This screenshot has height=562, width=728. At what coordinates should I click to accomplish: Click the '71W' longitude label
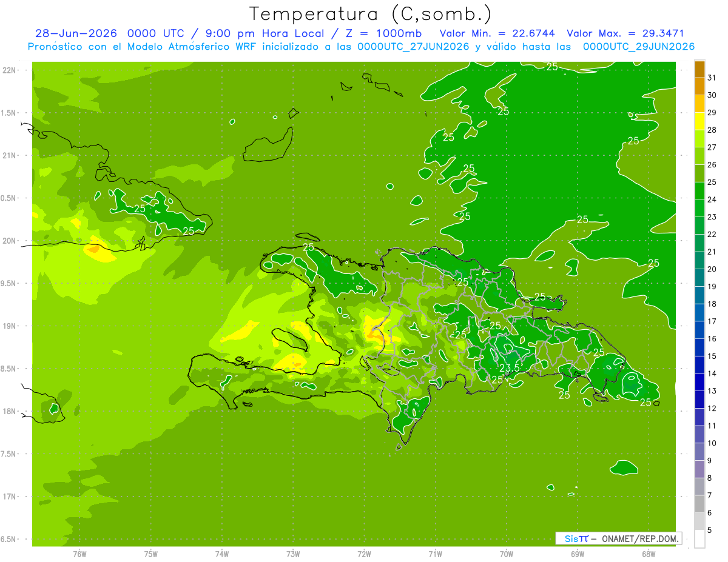[435, 554]
